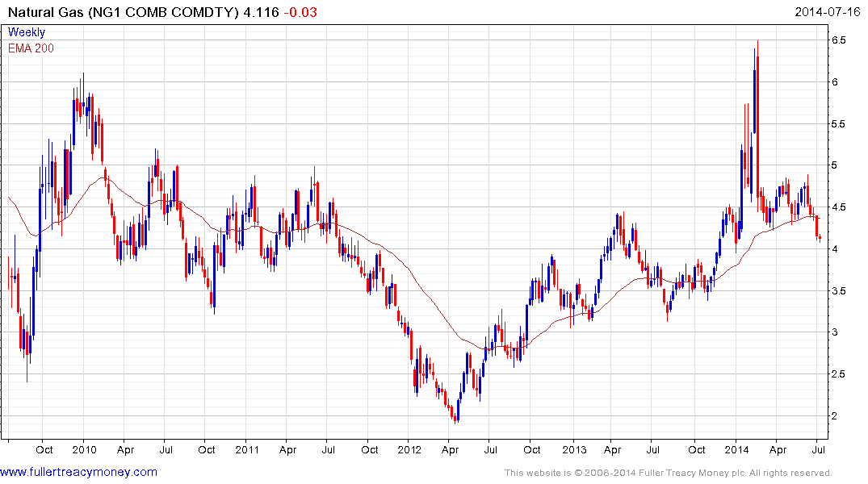Select the Weekly interval label

click(27, 33)
